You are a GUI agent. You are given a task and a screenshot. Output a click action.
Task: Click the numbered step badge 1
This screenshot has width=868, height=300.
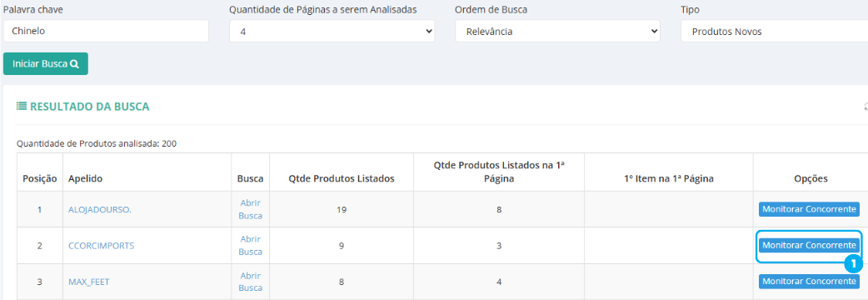(x=853, y=264)
